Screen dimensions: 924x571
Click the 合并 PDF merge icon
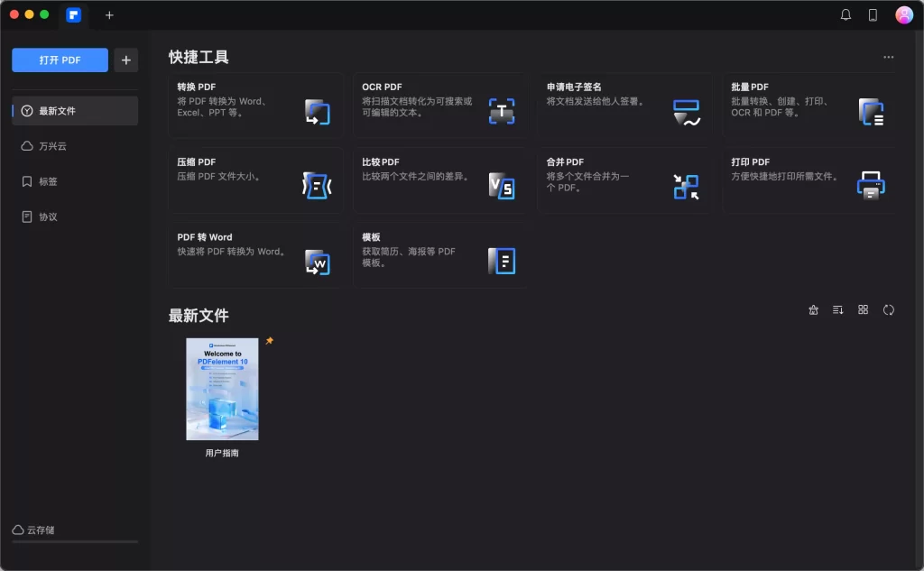click(686, 184)
